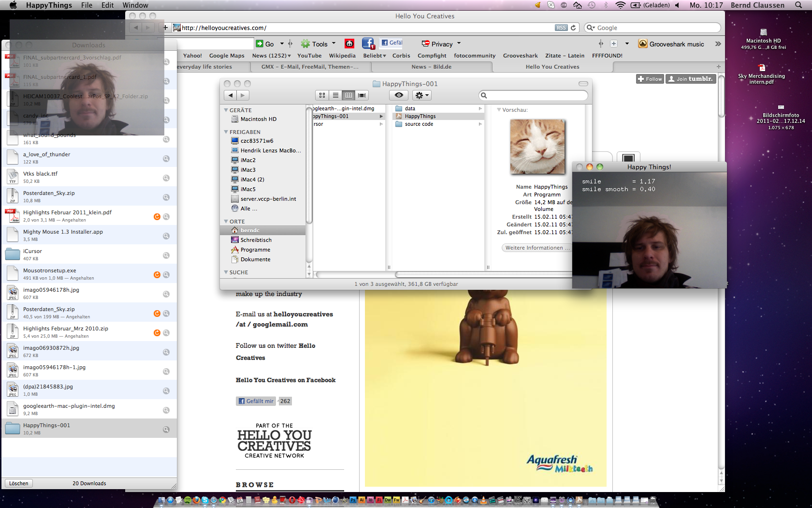Collapse the GERÄTE sidebar section

pyautogui.click(x=226, y=110)
